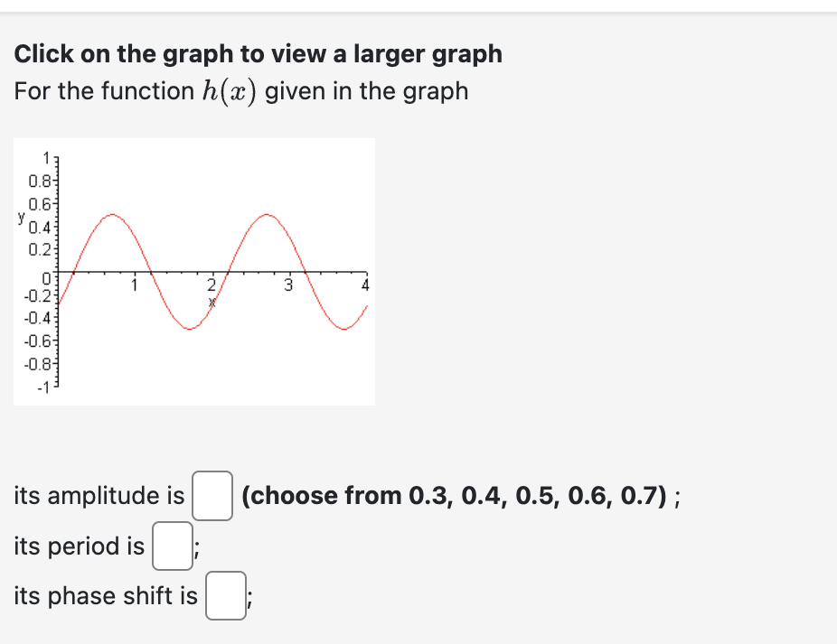Click the bold amplitude choices hint text
The width and height of the screenshot is (837, 644).
click(455, 496)
